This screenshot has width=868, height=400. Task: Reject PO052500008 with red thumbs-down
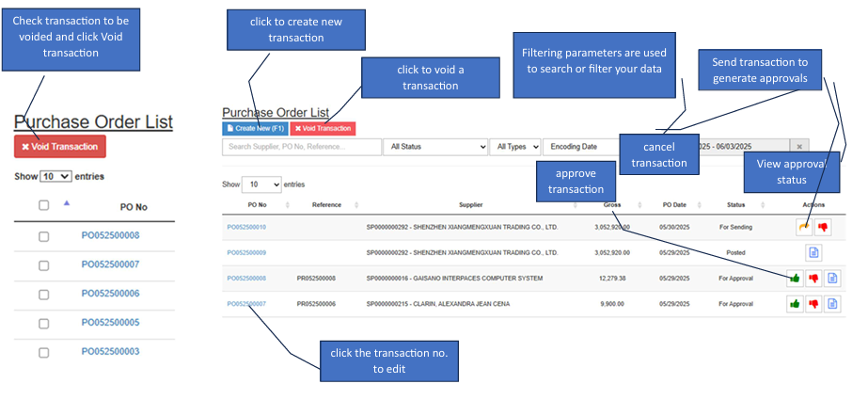coord(814,278)
